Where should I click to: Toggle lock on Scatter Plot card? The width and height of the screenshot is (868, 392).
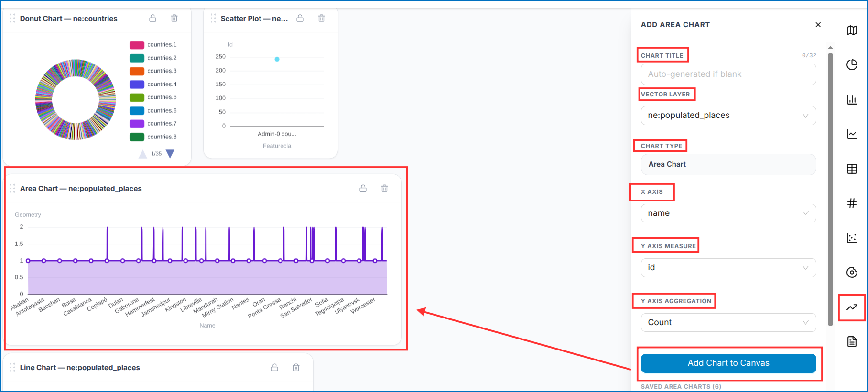tap(300, 18)
